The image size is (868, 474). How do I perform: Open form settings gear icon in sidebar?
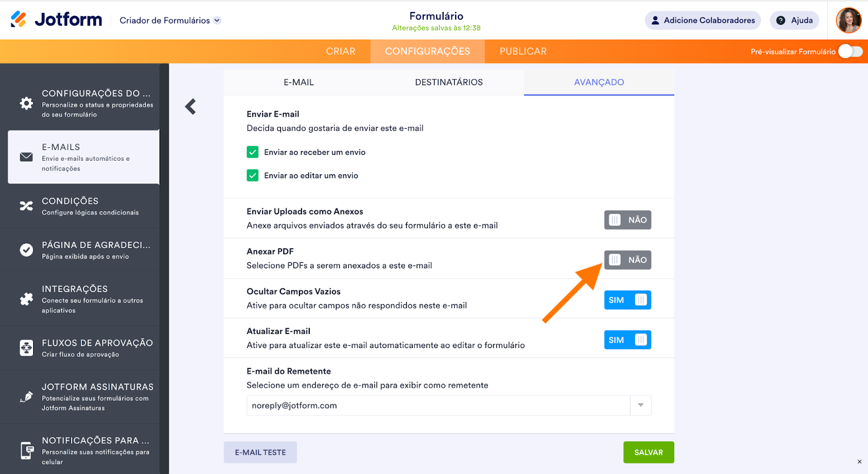click(26, 103)
